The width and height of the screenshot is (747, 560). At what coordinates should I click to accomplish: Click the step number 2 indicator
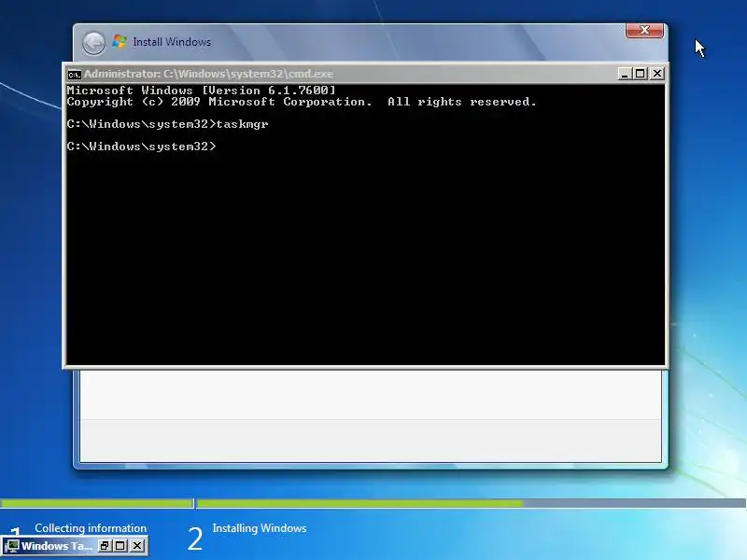pos(195,539)
